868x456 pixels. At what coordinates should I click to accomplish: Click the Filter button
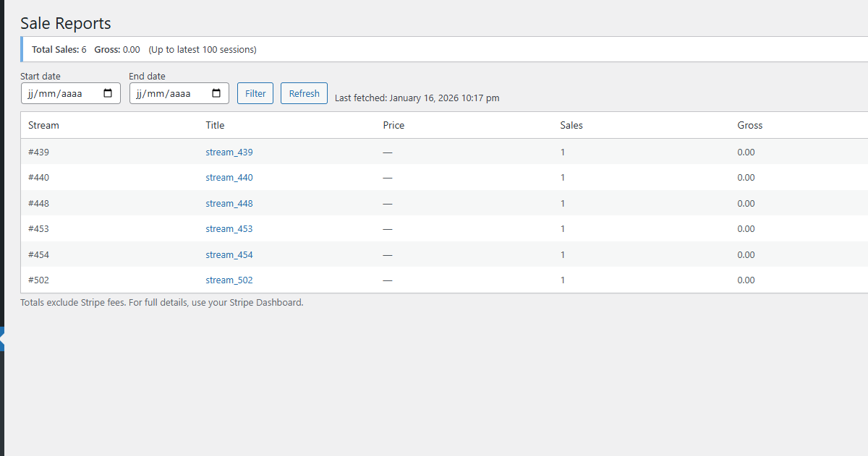click(x=255, y=93)
